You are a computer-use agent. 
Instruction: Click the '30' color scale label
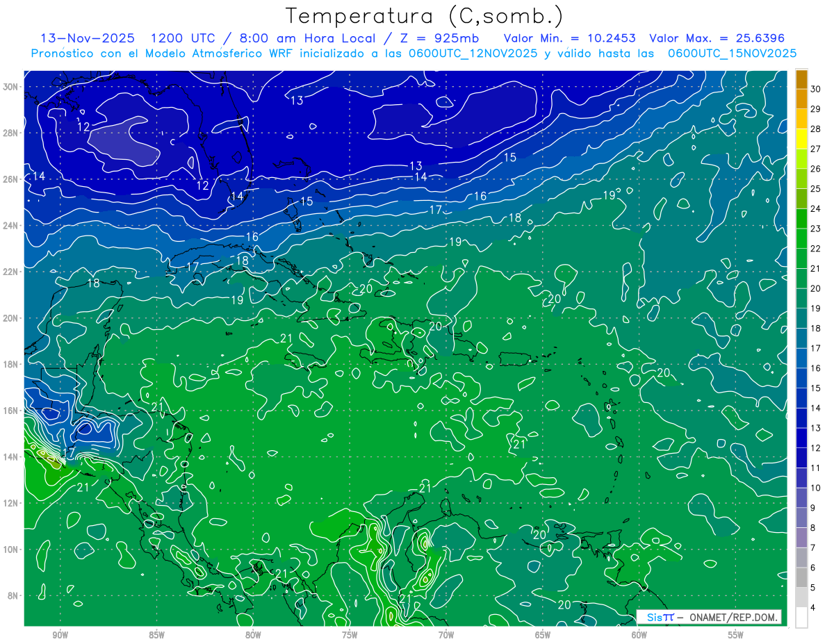816,89
